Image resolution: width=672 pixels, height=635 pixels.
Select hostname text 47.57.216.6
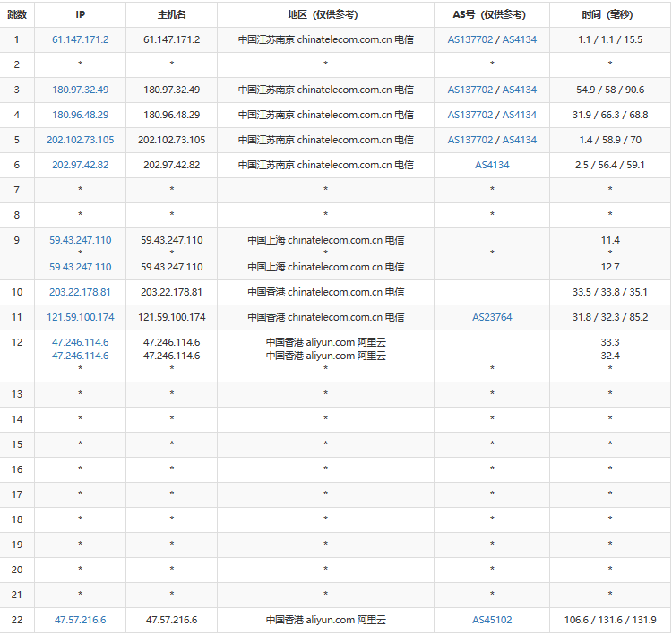tap(171, 620)
